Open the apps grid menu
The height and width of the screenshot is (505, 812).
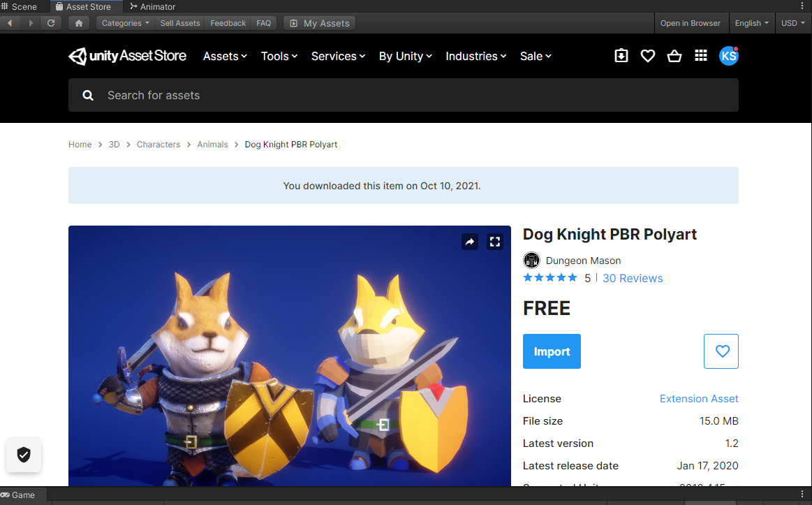701,55
